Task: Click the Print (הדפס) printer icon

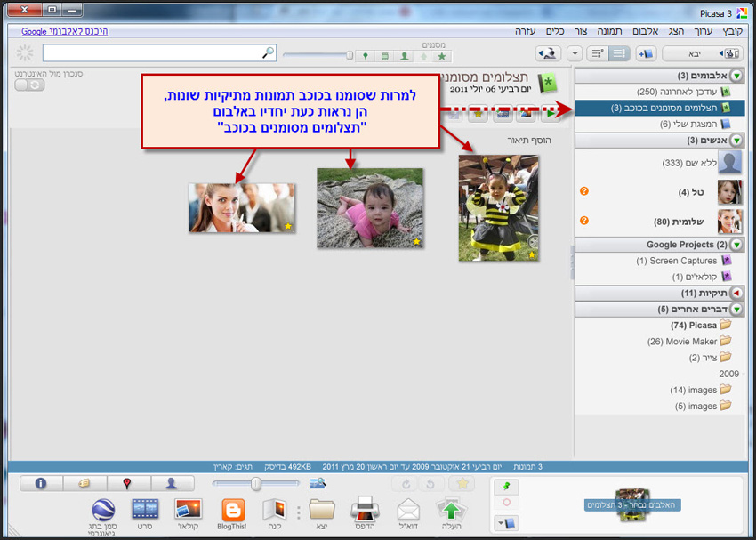Action: [x=365, y=509]
